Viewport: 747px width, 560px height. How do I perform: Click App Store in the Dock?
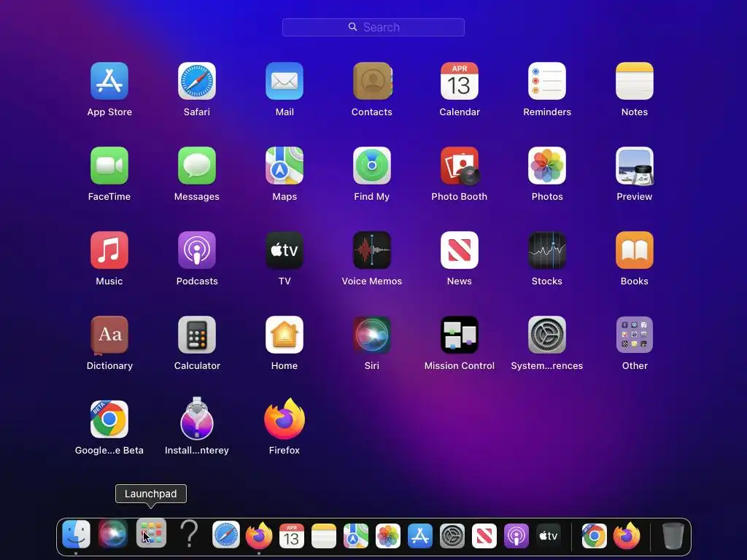coord(419,536)
